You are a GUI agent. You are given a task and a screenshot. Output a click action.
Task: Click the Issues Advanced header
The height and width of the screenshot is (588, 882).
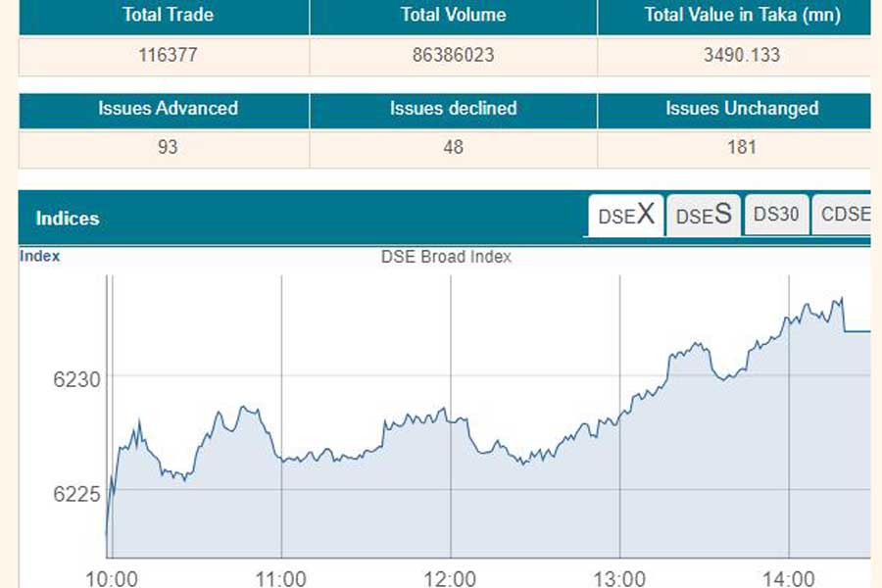coord(167,109)
